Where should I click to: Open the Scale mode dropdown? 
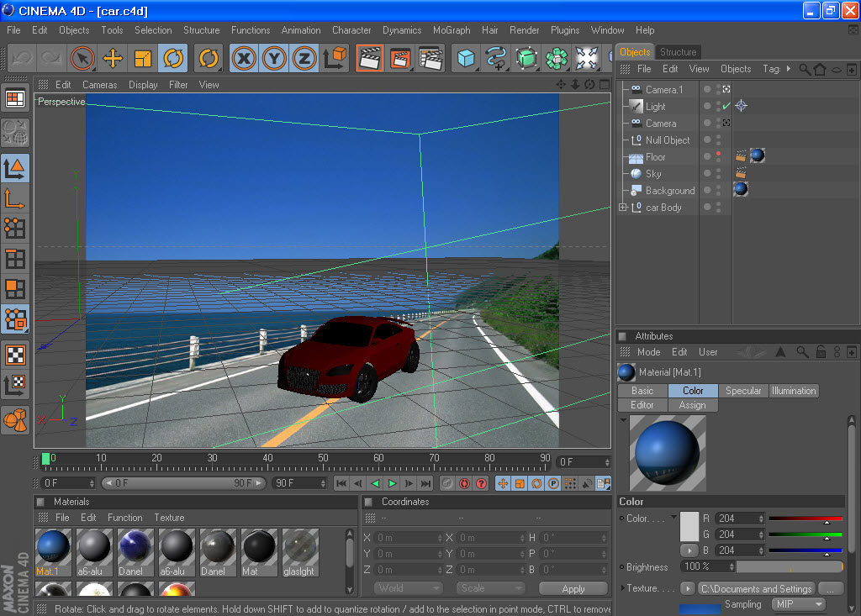pyautogui.click(x=490, y=588)
